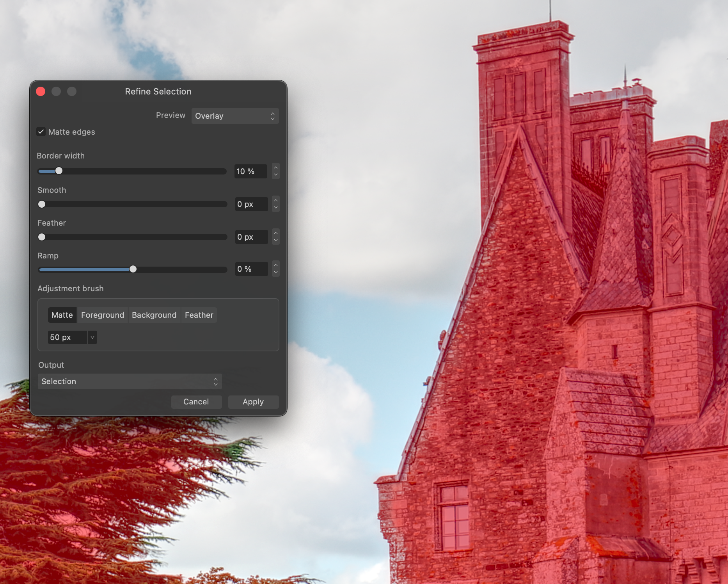The height and width of the screenshot is (584, 728).
Task: Close the Refine Selection dialog with the red button
Action: (41, 91)
